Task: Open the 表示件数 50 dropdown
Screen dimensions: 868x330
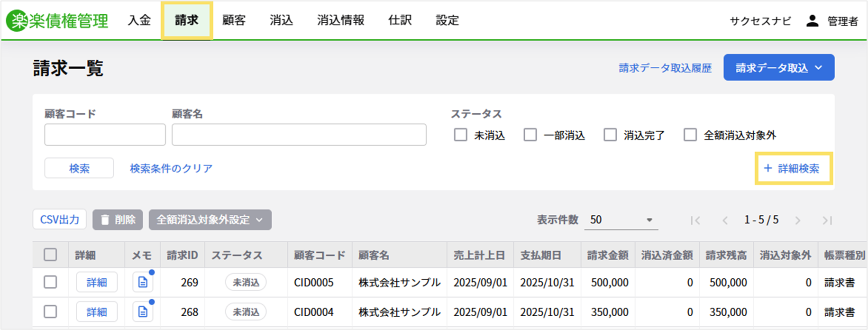Action: [x=621, y=220]
